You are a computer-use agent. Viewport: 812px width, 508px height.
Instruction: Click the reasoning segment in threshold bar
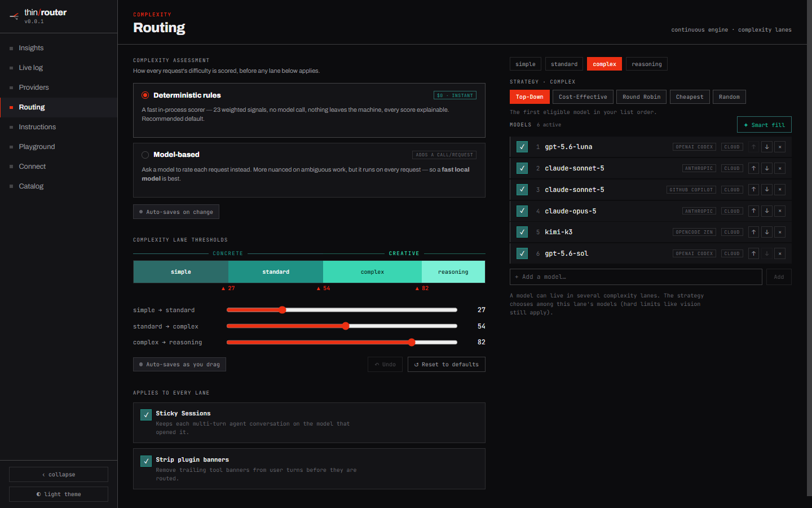tap(453, 271)
